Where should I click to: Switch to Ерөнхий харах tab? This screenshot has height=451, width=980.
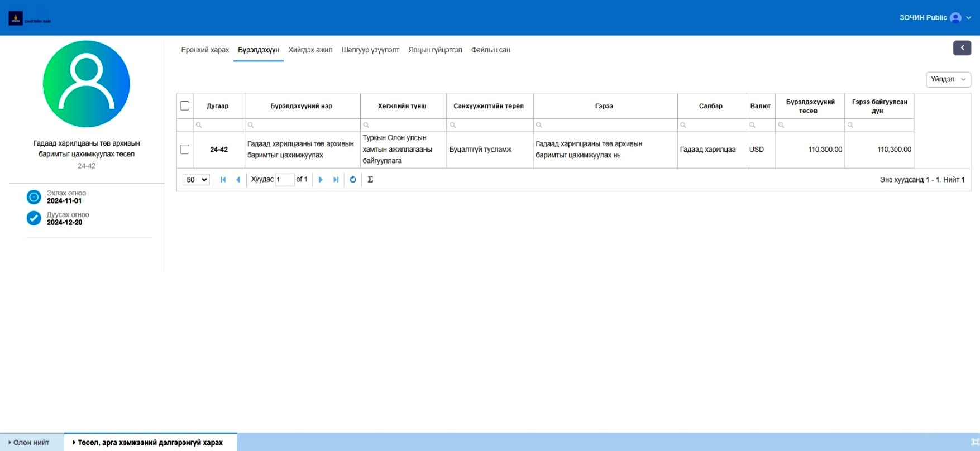pyautogui.click(x=205, y=50)
